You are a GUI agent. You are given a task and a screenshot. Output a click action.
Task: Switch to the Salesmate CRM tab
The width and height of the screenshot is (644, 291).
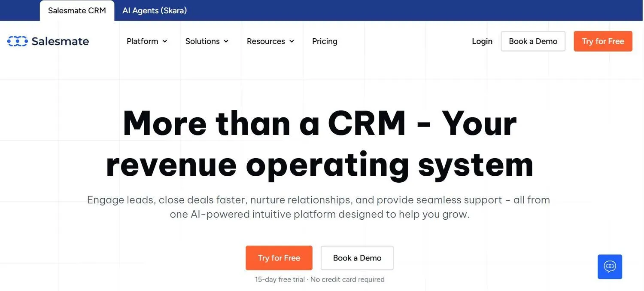pos(77,10)
